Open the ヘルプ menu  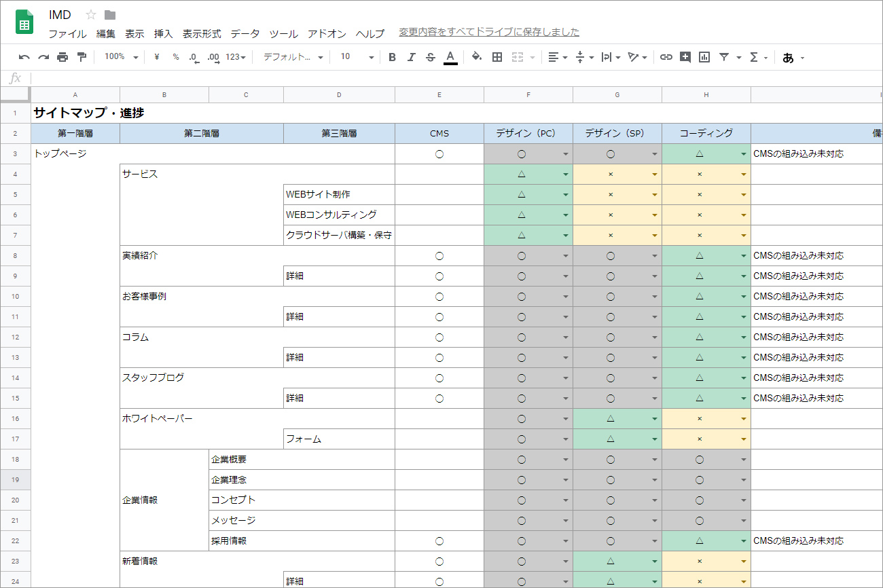tap(370, 33)
